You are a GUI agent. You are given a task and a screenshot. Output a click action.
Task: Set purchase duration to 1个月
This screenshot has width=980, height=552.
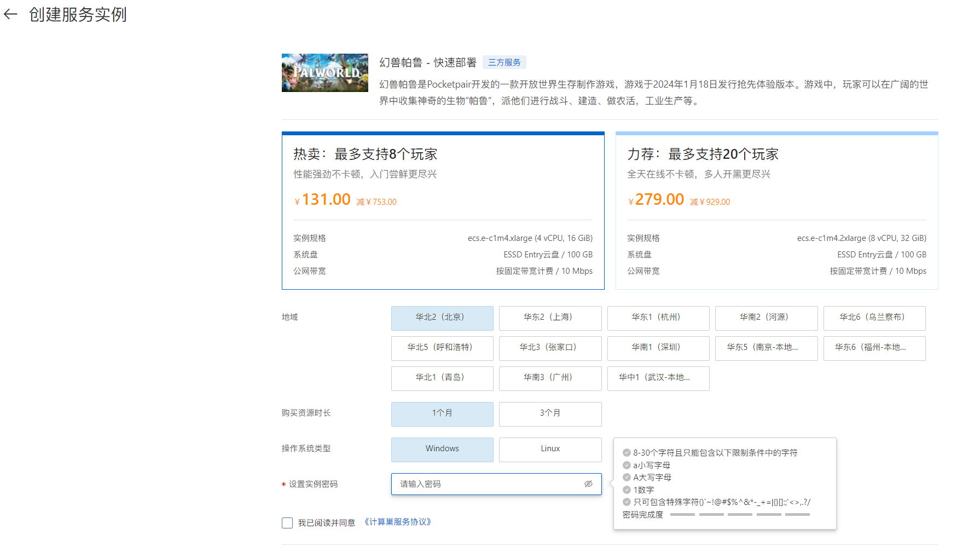442,414
